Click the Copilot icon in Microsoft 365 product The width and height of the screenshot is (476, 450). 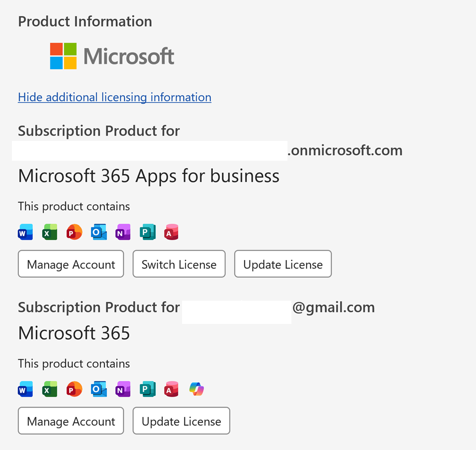pos(196,389)
